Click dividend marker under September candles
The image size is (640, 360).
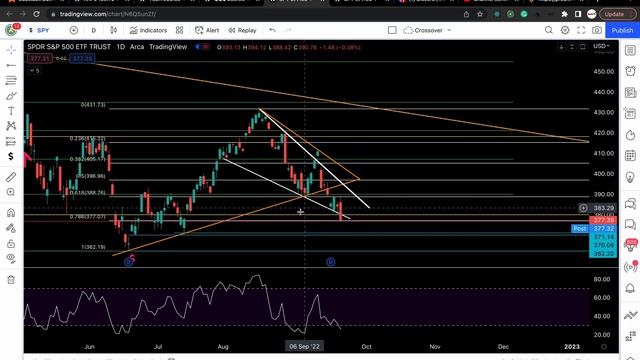pos(331,262)
